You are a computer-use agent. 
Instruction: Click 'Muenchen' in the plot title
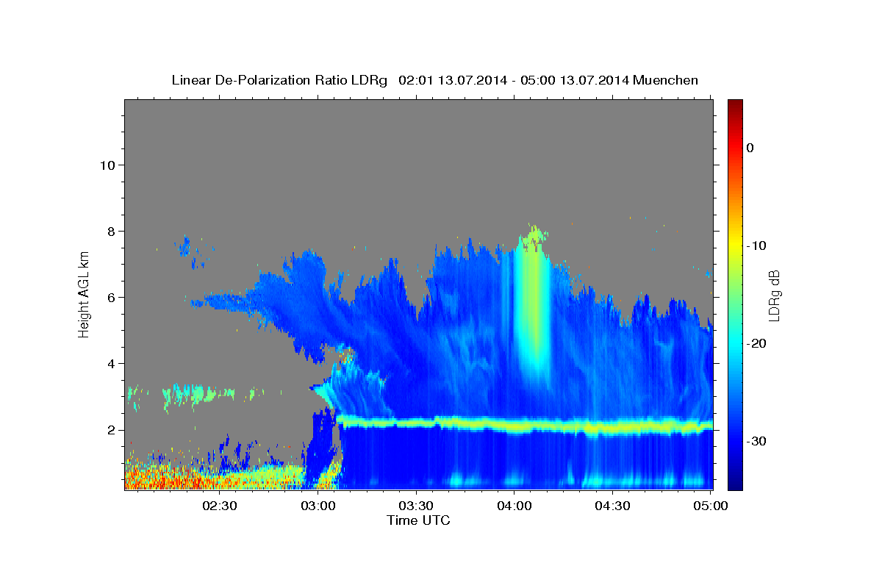click(x=667, y=80)
